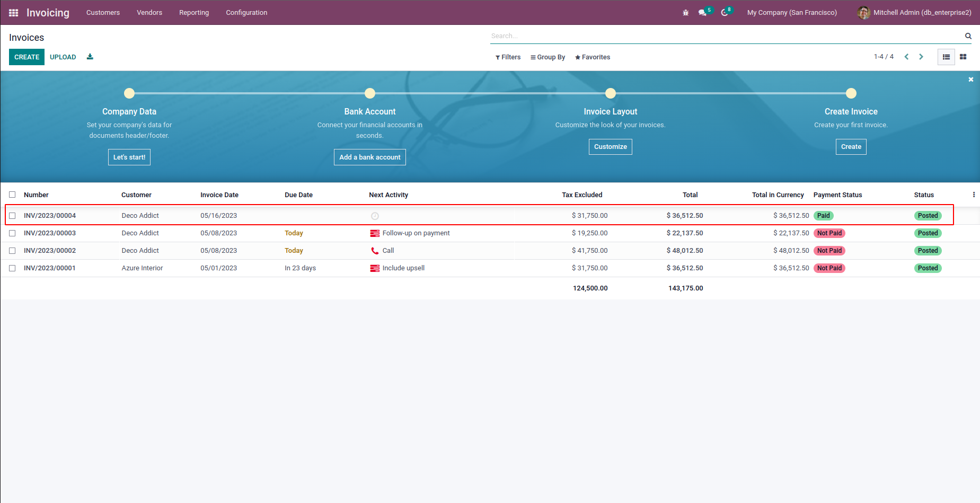Open My Company (San Francisco) switcher
Viewport: 980px width, 503px height.
[792, 13]
